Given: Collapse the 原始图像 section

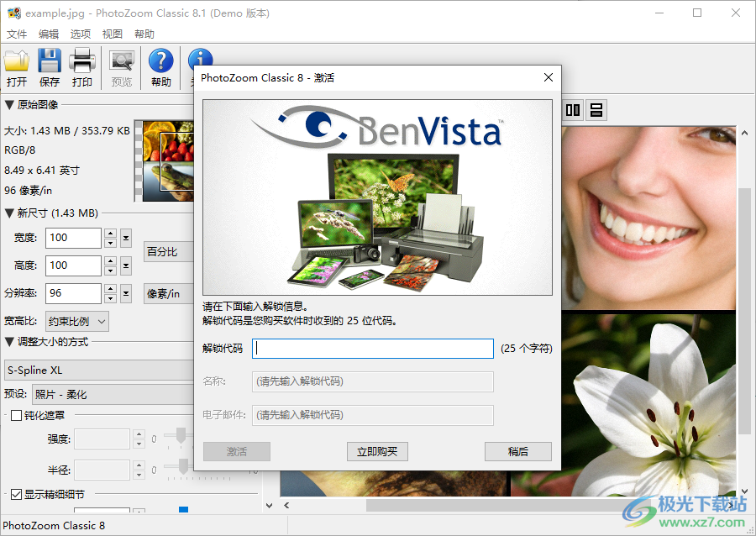Looking at the screenshot, I should [9, 105].
